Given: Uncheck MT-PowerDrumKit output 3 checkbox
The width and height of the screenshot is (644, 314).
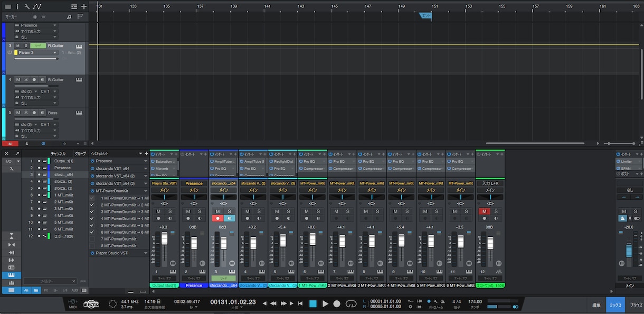Looking at the screenshot, I should tap(92, 211).
